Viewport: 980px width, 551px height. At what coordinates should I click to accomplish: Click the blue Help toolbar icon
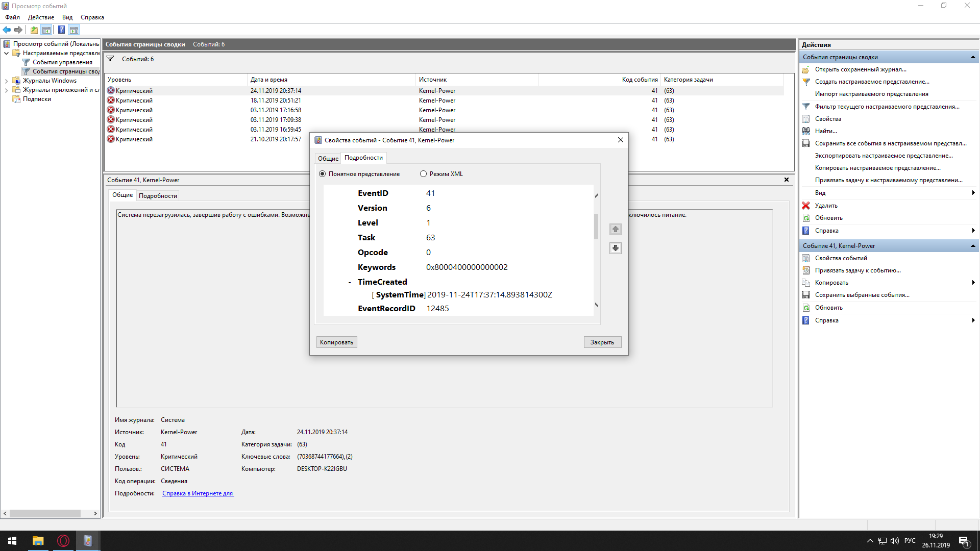coord(61,30)
